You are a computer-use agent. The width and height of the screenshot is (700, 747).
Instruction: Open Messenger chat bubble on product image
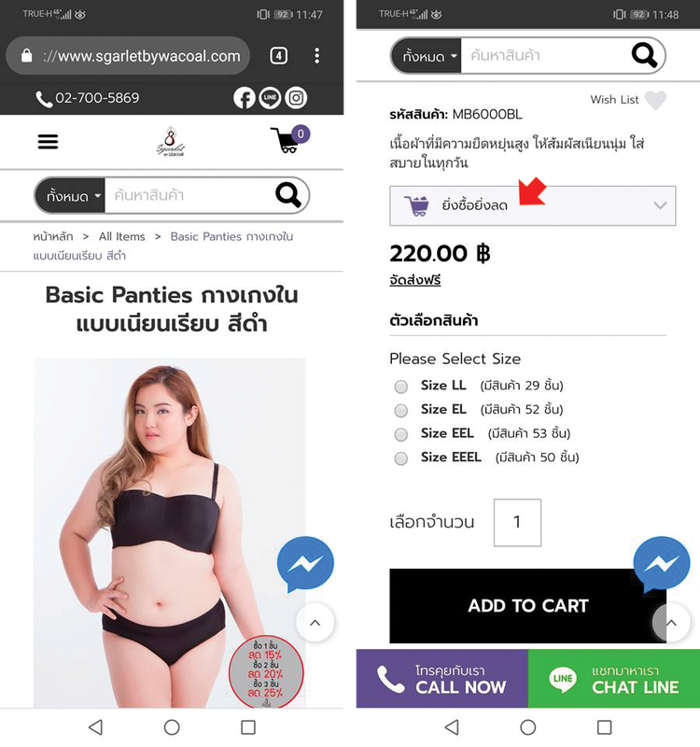click(305, 564)
